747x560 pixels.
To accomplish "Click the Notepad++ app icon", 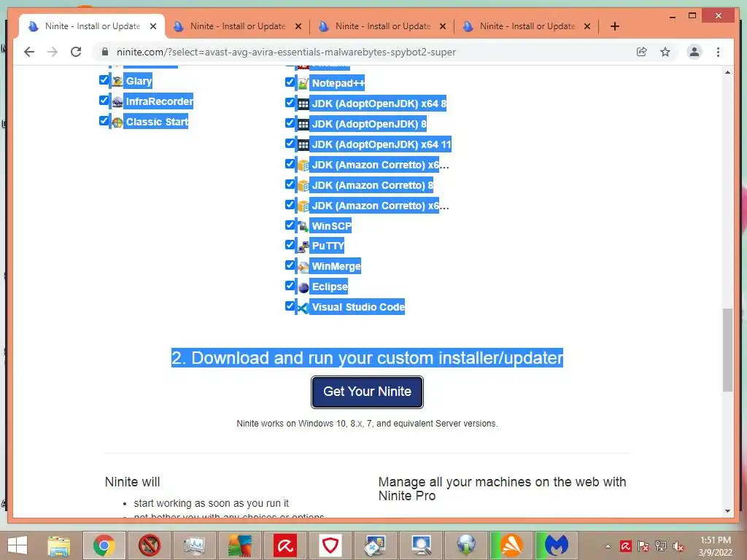I will (303, 84).
